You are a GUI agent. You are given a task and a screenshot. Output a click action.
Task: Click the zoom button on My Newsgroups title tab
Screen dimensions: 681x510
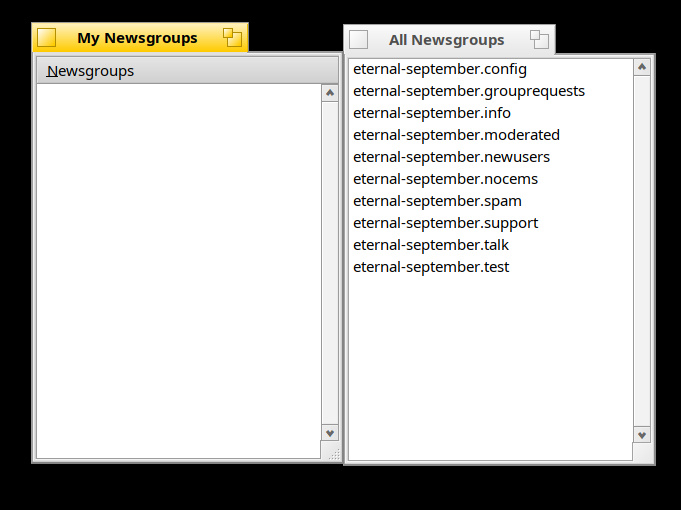coord(233,38)
